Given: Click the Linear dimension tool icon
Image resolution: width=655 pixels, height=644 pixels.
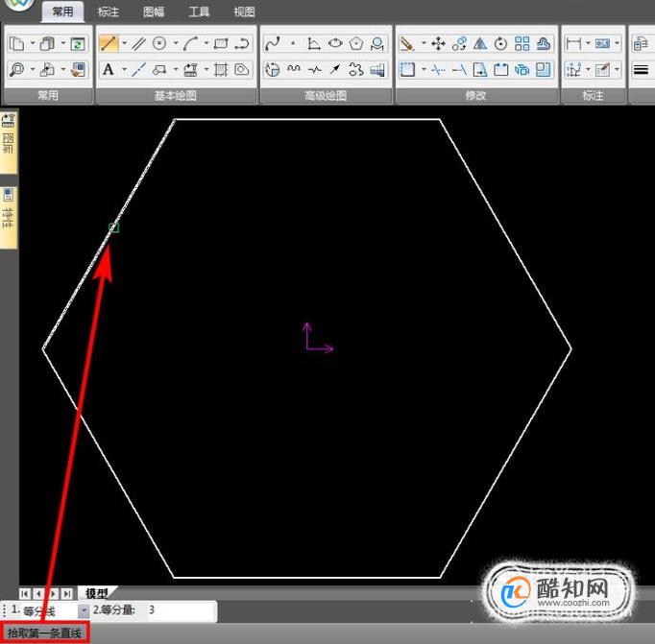Looking at the screenshot, I should tap(573, 43).
